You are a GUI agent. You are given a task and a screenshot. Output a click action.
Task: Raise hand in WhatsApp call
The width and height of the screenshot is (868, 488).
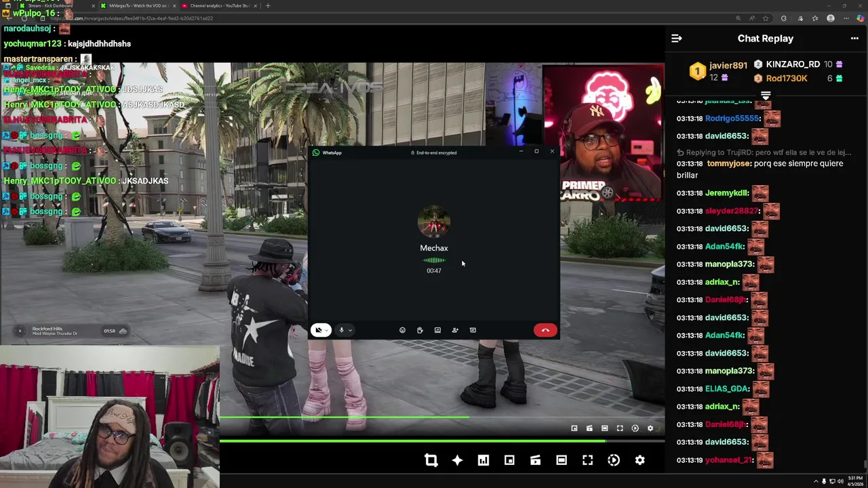(420, 330)
